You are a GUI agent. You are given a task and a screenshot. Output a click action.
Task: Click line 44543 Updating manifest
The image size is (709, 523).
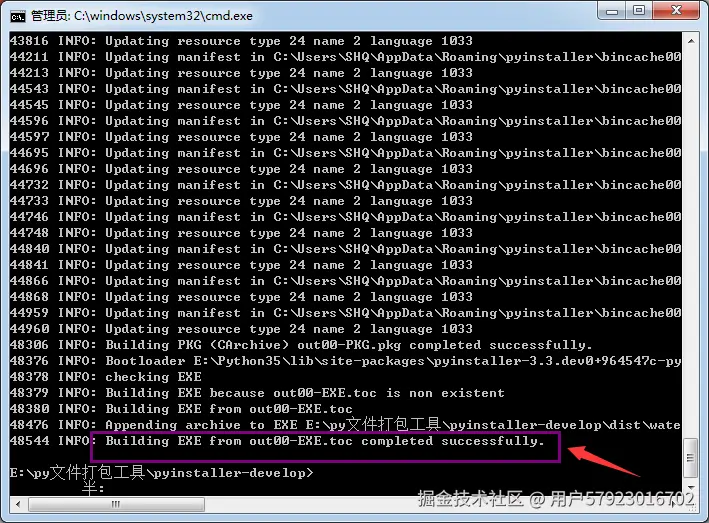[x=345, y=89]
